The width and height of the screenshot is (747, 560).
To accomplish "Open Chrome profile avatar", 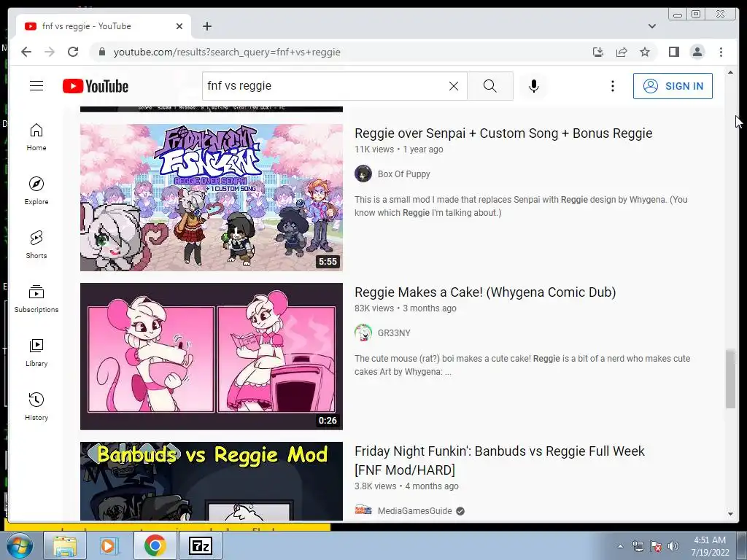I will (x=697, y=52).
